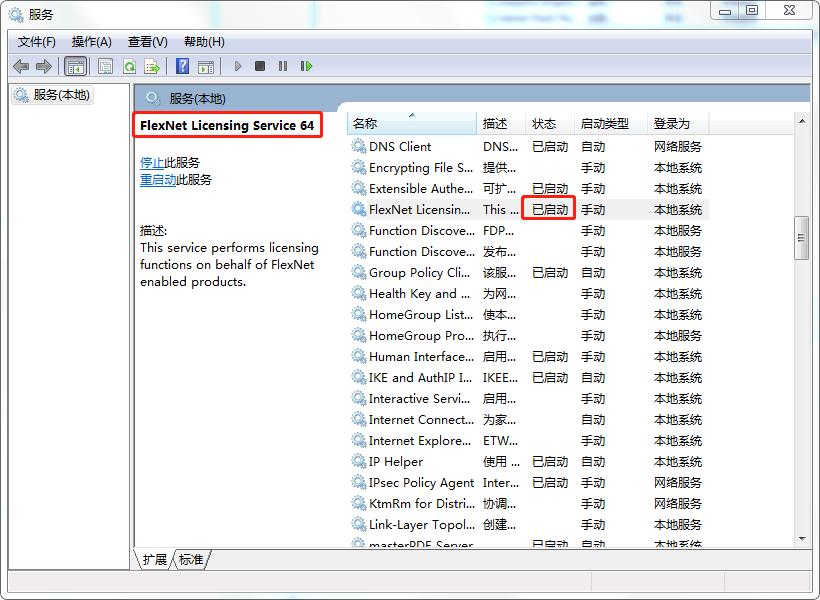The height and width of the screenshot is (600, 820).
Task: Toggle the action pane visibility icon
Action: coord(207,66)
